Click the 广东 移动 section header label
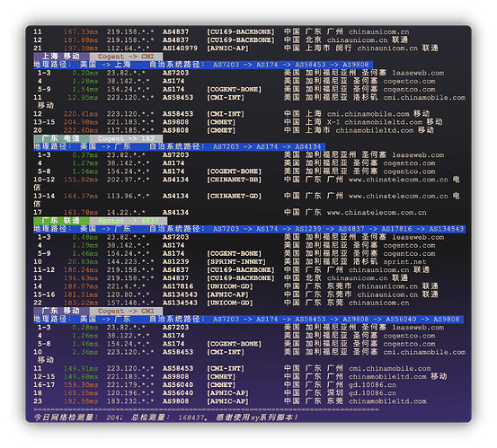The height and width of the screenshot is (448, 497). 61,311
